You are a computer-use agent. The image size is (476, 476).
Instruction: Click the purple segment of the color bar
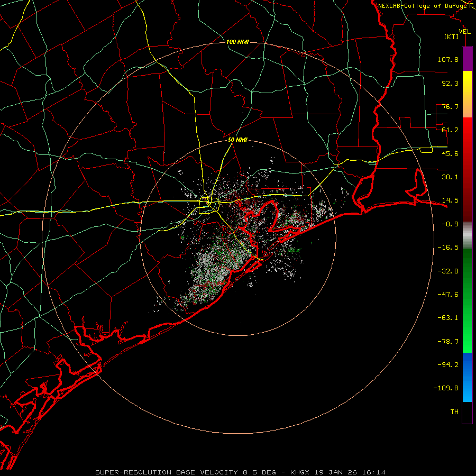pos(467,59)
